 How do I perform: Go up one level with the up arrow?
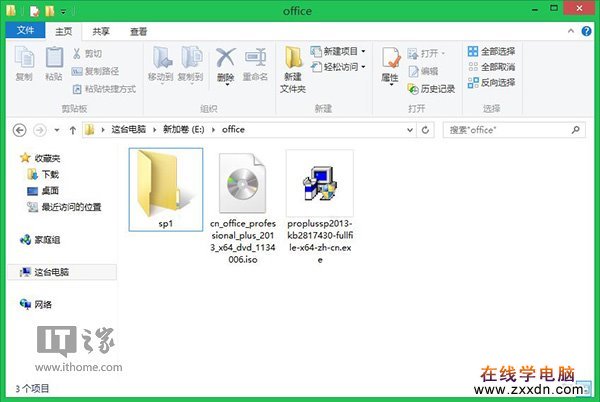click(73, 130)
